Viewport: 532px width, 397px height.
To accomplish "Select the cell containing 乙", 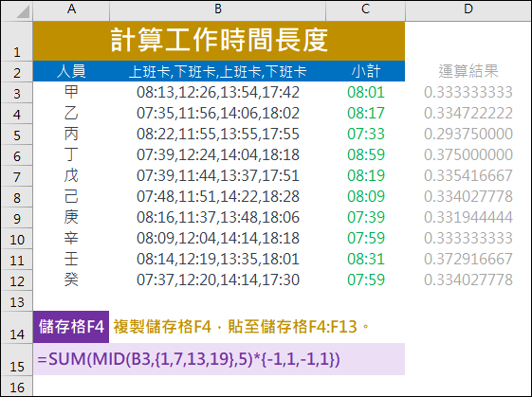I will [71, 114].
